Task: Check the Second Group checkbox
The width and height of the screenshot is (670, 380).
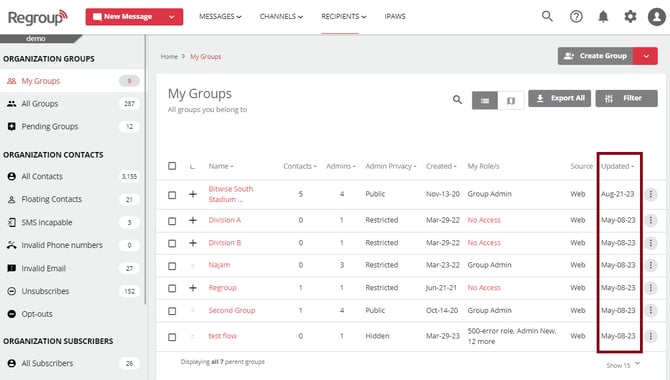Action: (x=172, y=311)
